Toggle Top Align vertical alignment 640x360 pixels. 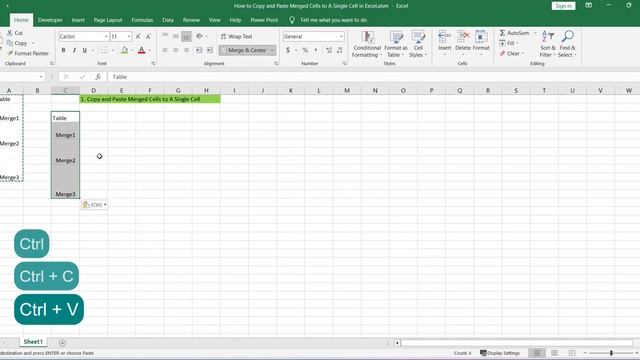pyautogui.click(x=165, y=36)
